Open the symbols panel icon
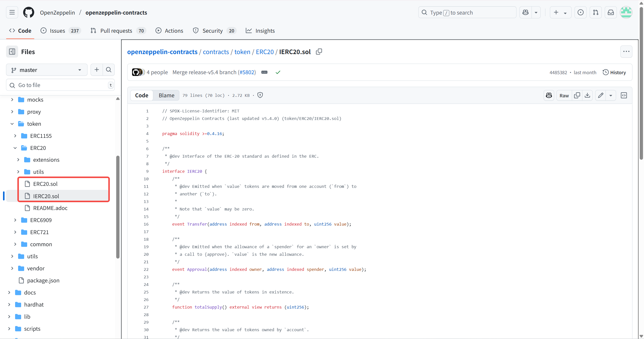The width and height of the screenshot is (644, 339). point(624,96)
